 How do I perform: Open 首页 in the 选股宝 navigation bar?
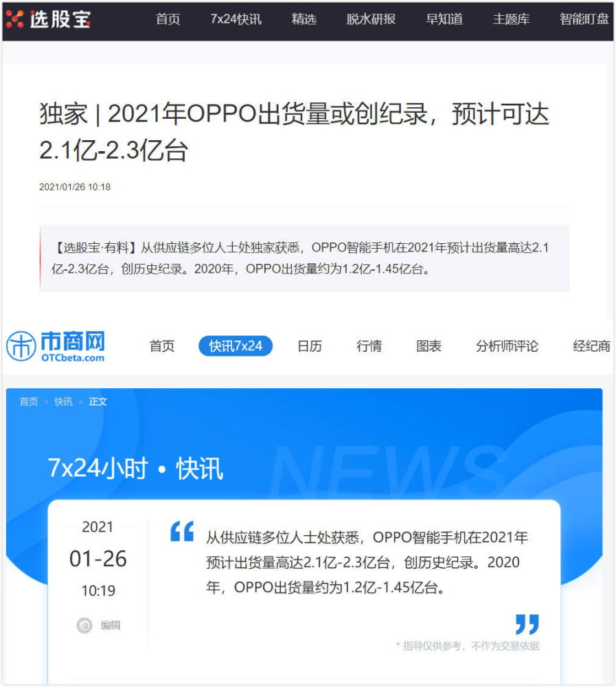click(168, 19)
